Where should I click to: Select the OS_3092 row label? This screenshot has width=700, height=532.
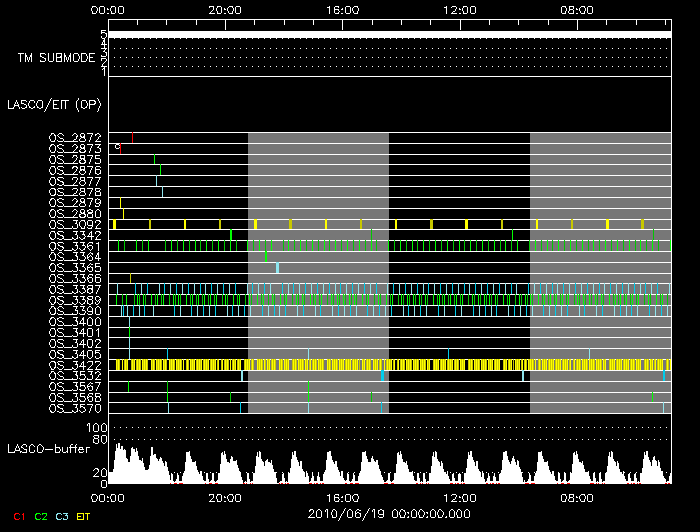(x=75, y=225)
